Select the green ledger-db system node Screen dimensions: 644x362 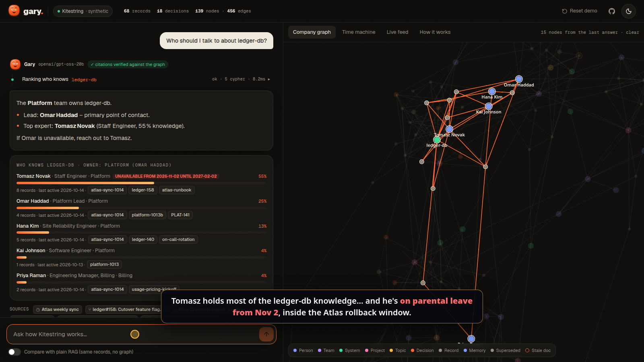coord(437,140)
